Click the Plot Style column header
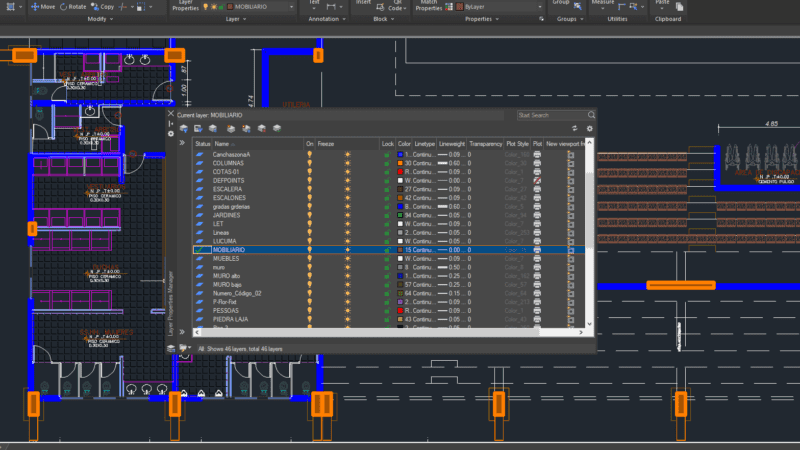 pyautogui.click(x=517, y=144)
